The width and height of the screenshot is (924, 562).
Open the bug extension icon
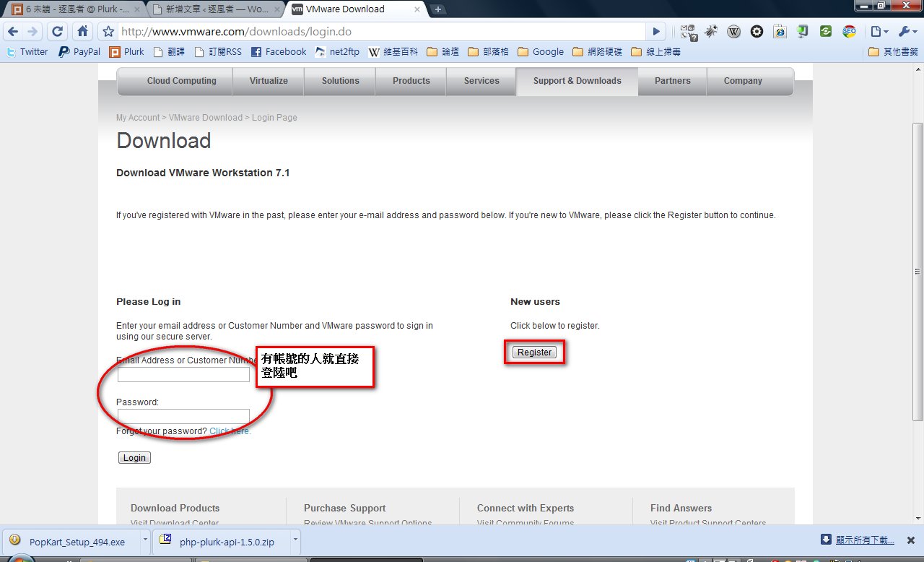(x=712, y=32)
